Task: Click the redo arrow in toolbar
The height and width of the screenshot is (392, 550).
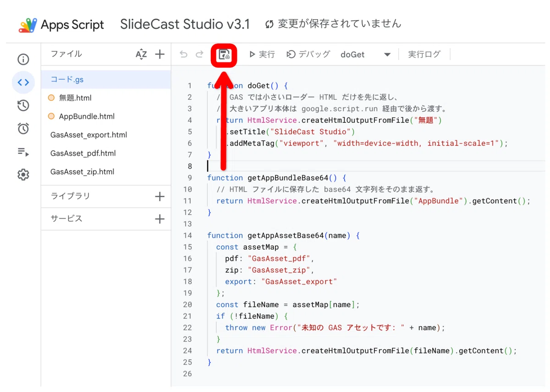Action: [199, 55]
